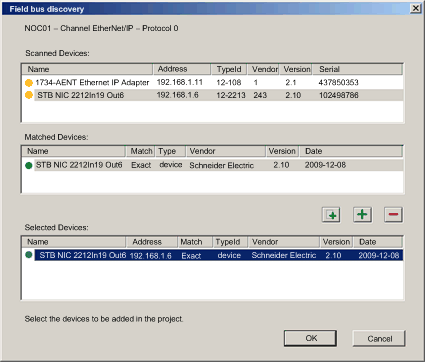Click the Add All devices icon button
The height and width of the screenshot is (363, 426).
click(331, 215)
